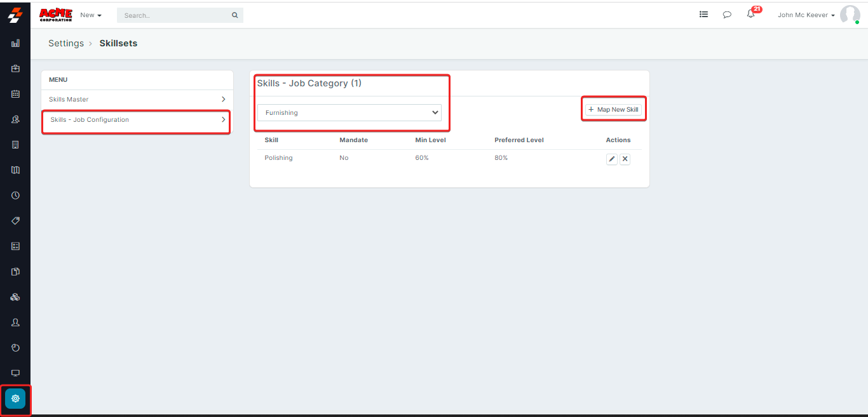Click the Map New Skill button
The image size is (868, 417).
[614, 110]
